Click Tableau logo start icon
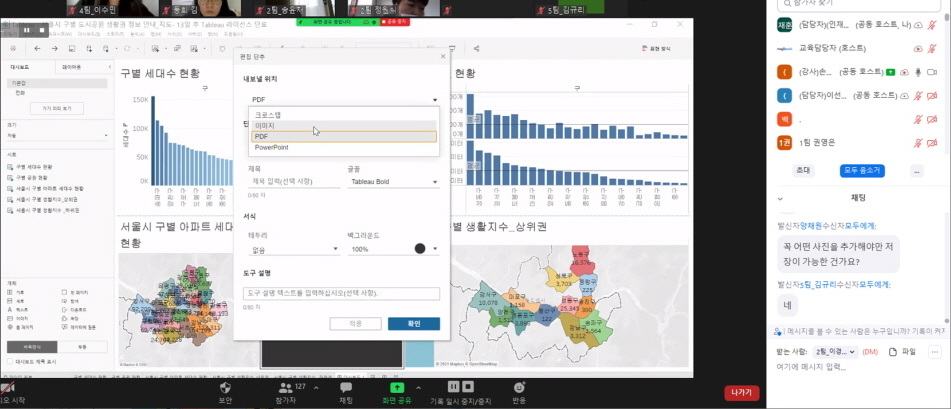The image size is (951, 409). click(x=13, y=49)
